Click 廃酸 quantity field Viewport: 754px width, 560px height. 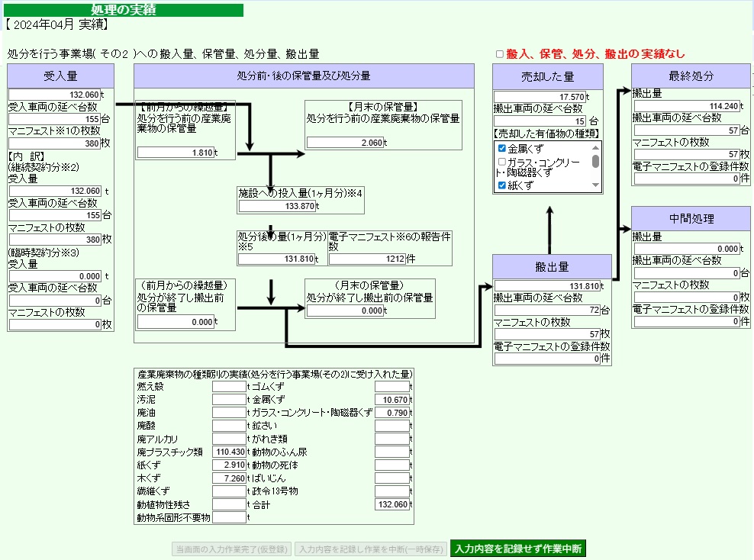pos(230,426)
